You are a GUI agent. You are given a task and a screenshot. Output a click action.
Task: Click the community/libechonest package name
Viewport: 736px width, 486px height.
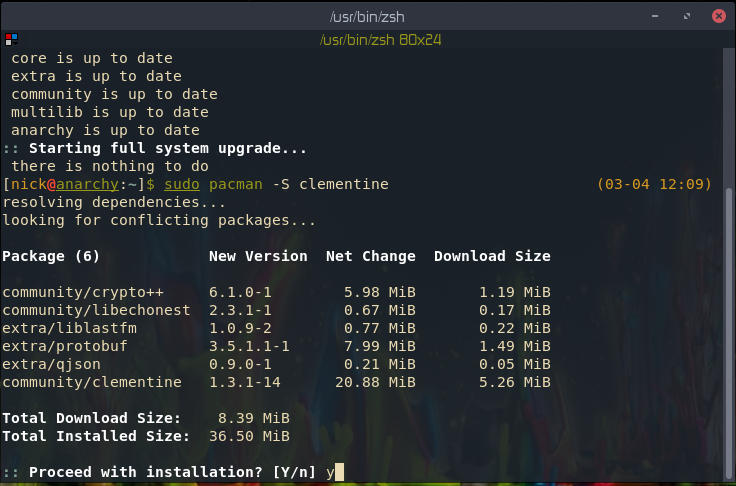coord(96,310)
